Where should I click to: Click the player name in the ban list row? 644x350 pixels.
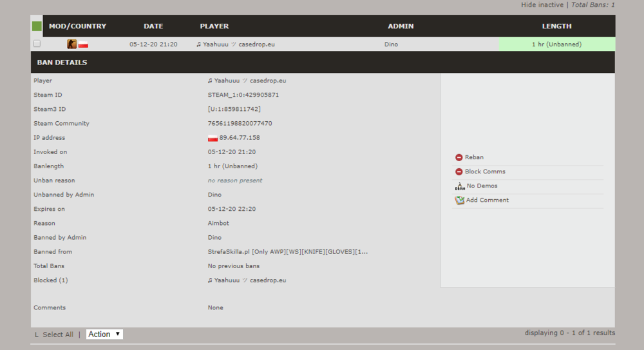(236, 44)
